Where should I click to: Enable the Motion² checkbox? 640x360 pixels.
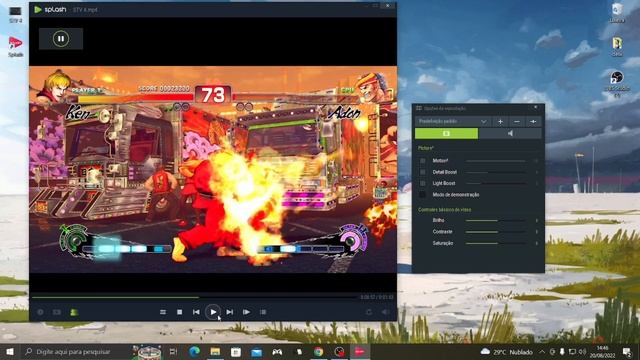point(422,161)
